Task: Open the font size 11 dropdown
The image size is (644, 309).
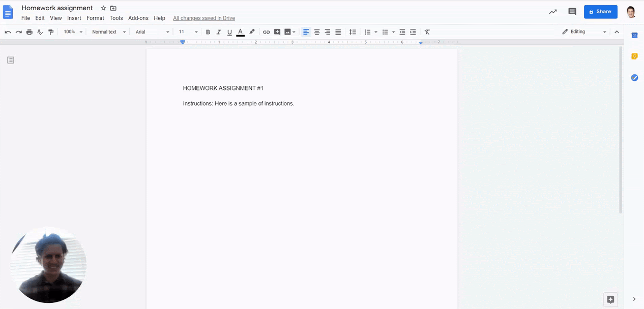Action: 188,32
